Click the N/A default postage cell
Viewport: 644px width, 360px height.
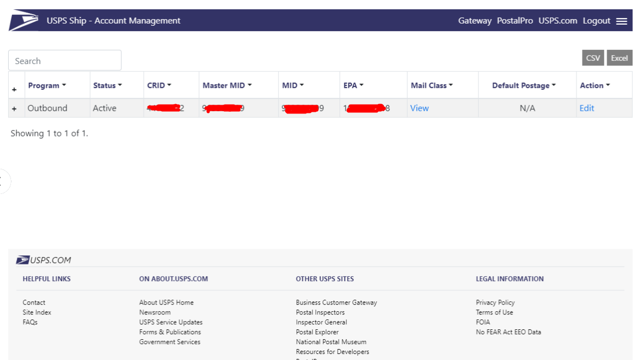[527, 108]
